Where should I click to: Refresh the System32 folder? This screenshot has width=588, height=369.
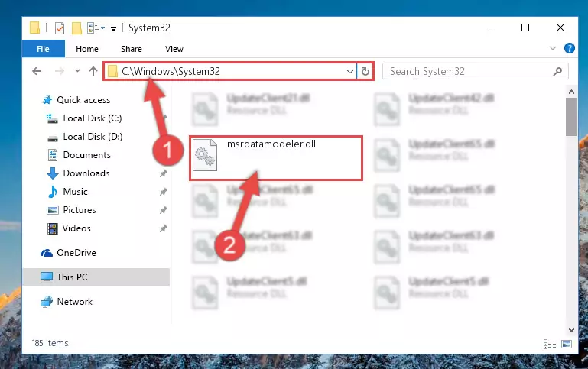coord(365,71)
